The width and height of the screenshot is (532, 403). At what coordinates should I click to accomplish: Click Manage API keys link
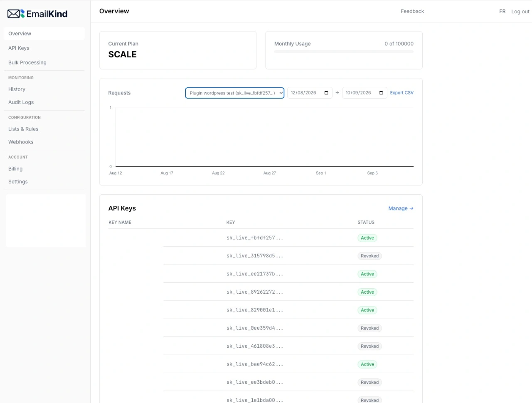tap(401, 208)
